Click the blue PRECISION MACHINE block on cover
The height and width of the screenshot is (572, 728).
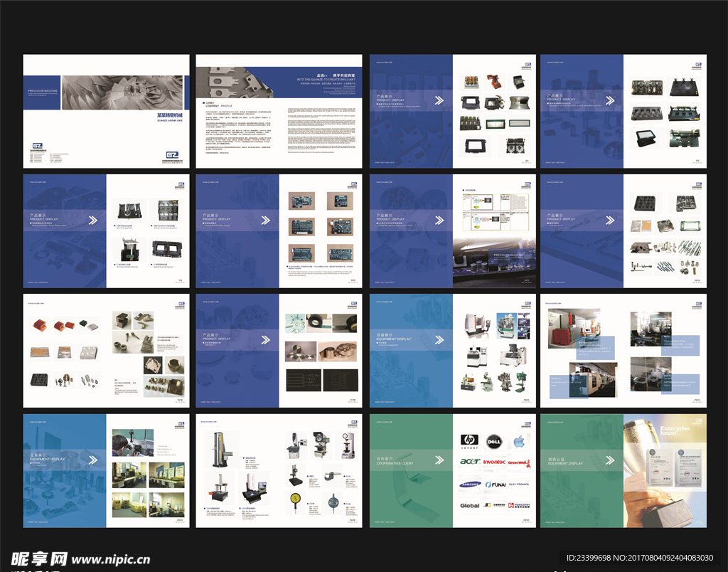pos(43,92)
